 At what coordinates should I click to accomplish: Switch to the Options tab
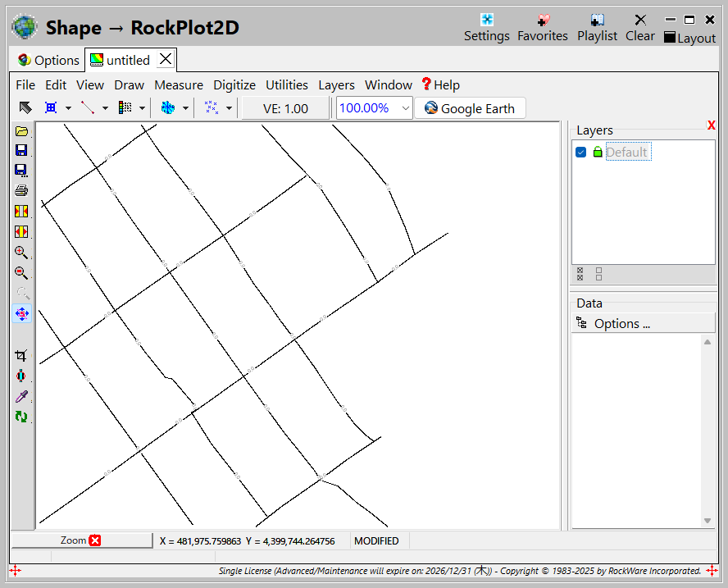pyautogui.click(x=48, y=60)
